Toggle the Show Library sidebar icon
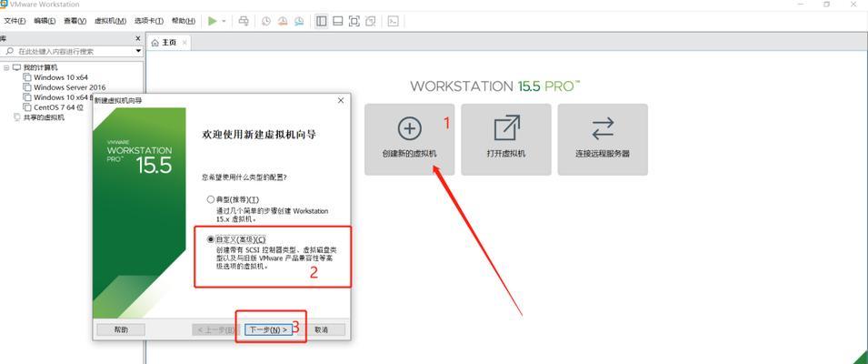Viewport: 868px width, 364px height. (x=322, y=21)
